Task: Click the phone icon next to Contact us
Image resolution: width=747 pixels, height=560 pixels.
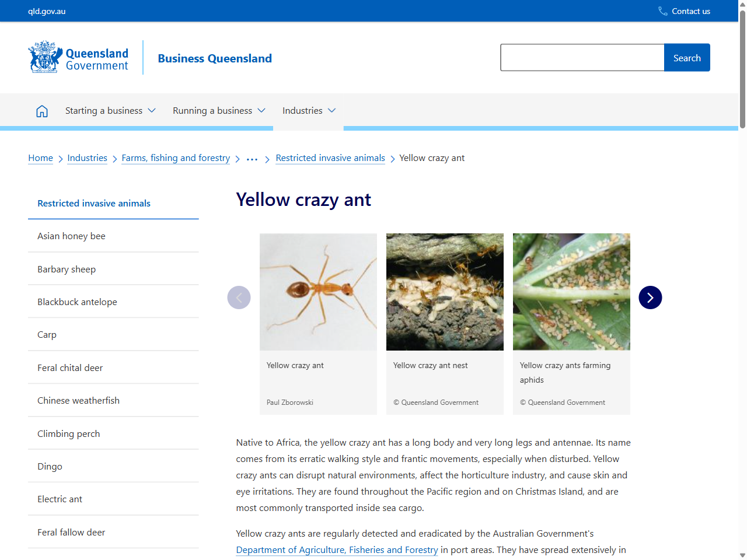Action: tap(662, 10)
